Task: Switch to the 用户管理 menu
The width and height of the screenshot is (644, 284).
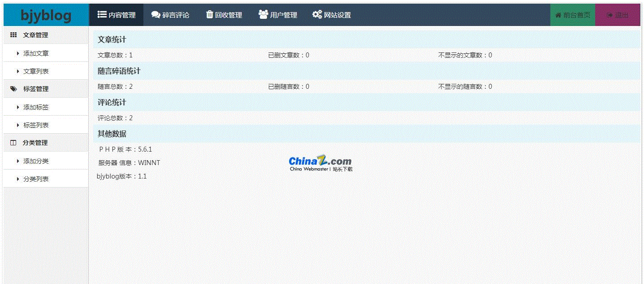Action: (x=278, y=15)
